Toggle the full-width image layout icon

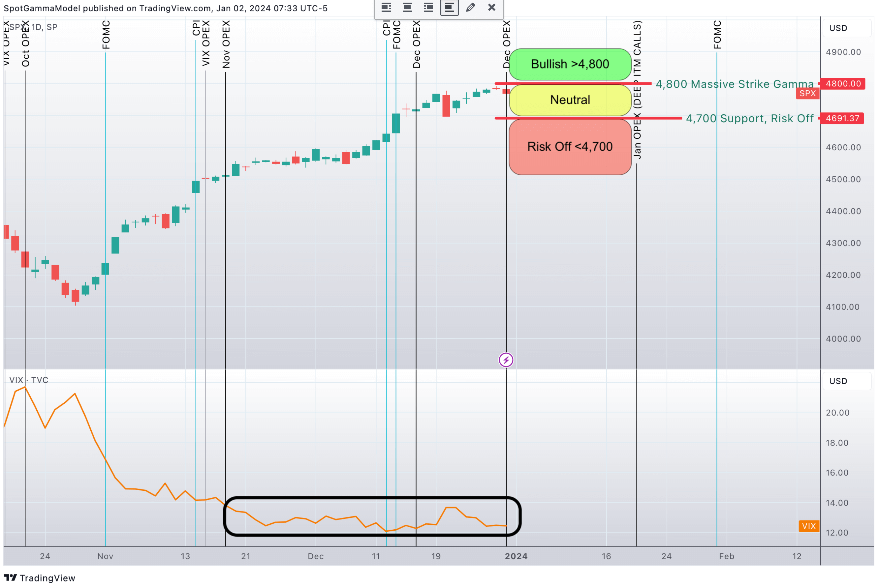(449, 7)
